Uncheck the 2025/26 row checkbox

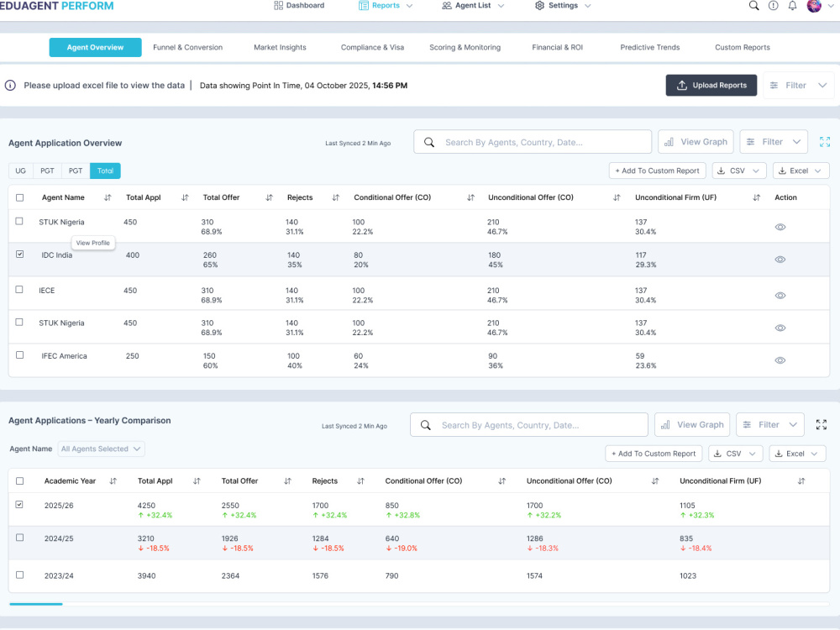tap(19, 505)
